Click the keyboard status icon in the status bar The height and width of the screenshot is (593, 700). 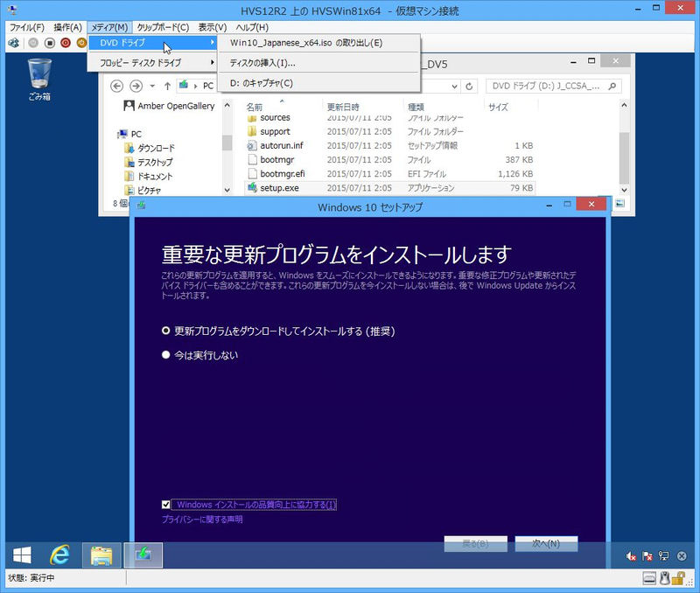(649, 578)
